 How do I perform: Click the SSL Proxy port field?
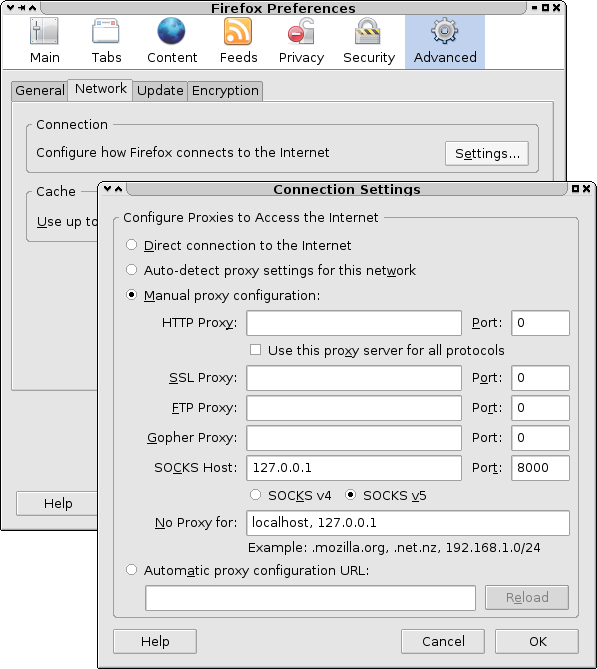pyautogui.click(x=540, y=378)
